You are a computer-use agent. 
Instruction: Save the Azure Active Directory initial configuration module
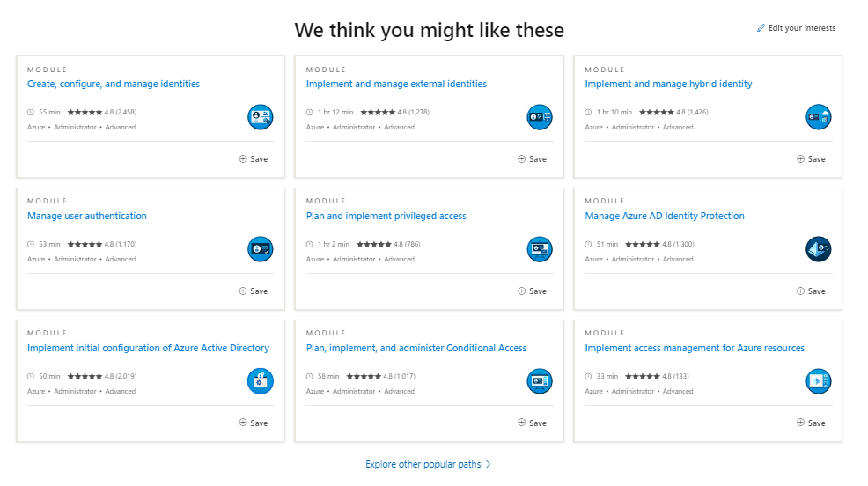(254, 423)
